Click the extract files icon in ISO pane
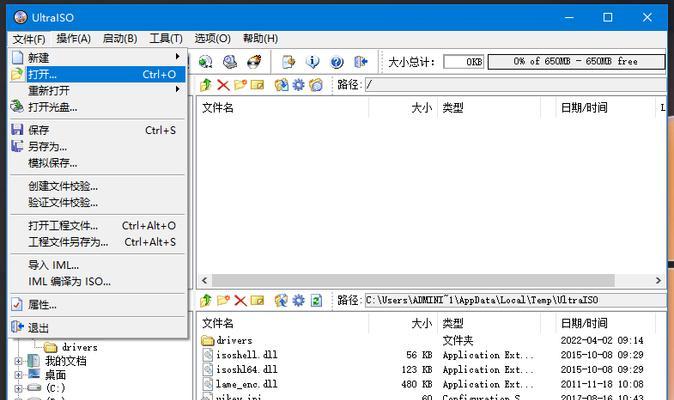Viewport: 674px width, 400px height. point(282,85)
